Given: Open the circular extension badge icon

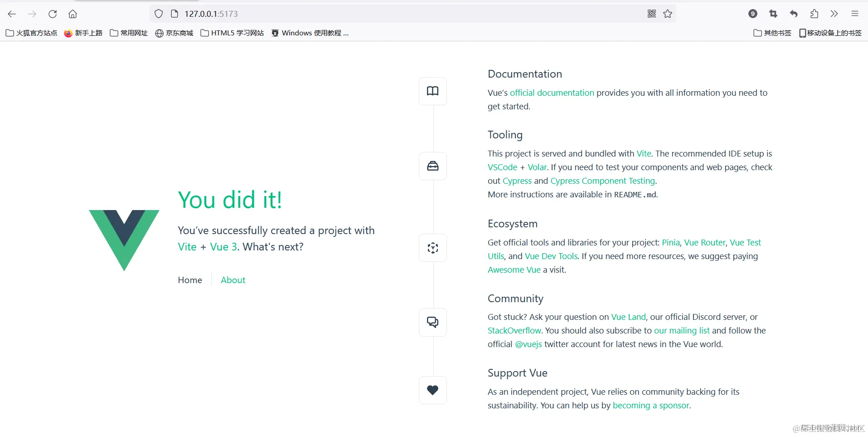Looking at the screenshot, I should [x=753, y=14].
